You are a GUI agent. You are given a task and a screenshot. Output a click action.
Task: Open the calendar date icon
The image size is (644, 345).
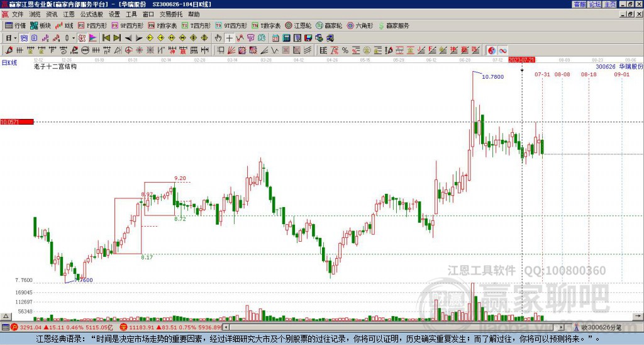pos(275,38)
